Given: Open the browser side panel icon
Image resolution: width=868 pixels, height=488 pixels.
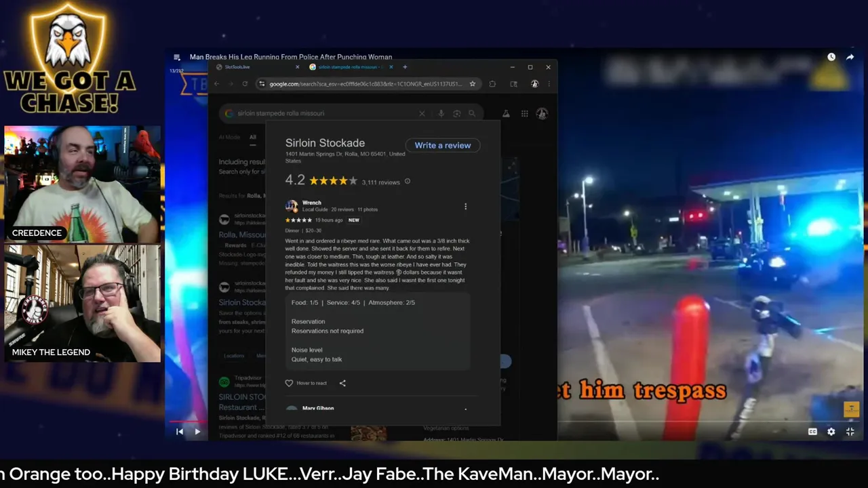Looking at the screenshot, I should click(x=513, y=84).
